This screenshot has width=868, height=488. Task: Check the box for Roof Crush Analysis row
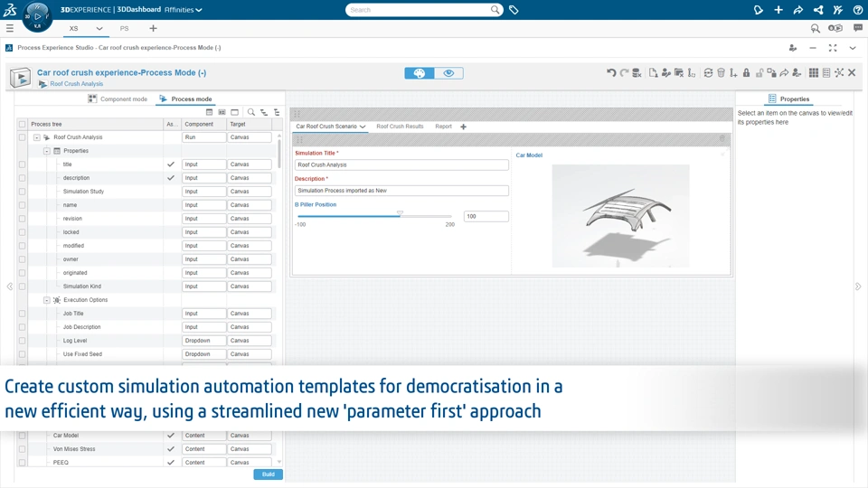22,137
